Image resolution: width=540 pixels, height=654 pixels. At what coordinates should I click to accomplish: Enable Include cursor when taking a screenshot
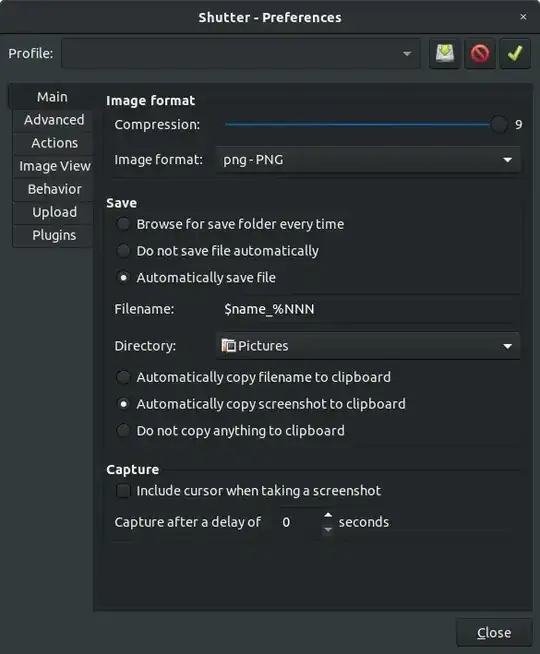(123, 490)
